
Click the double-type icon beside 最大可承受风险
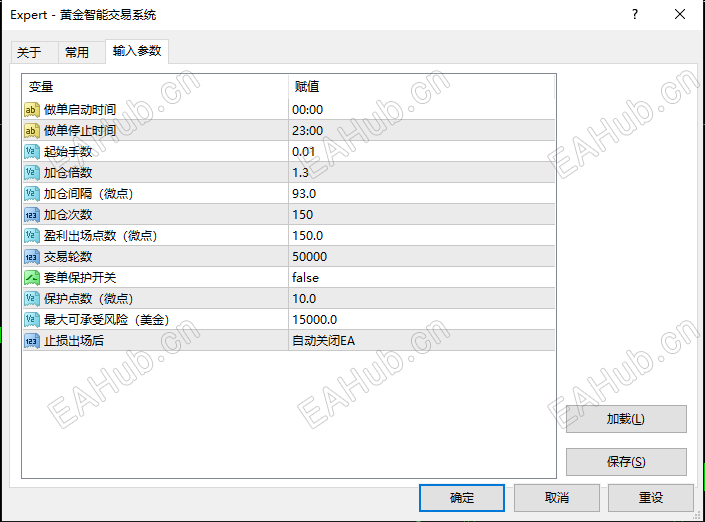tap(31, 320)
